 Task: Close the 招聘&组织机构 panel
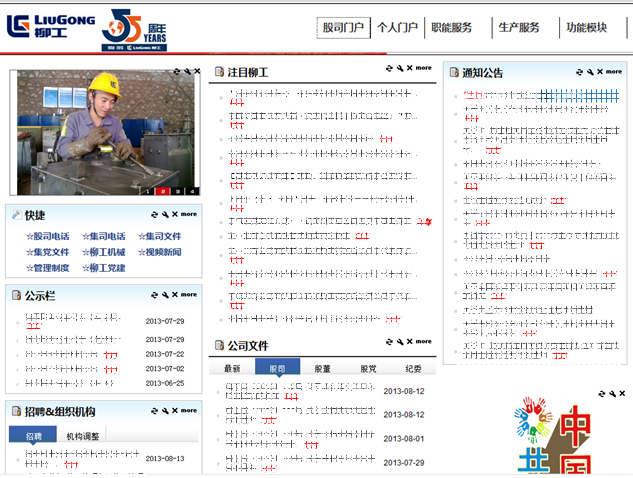tap(175, 411)
